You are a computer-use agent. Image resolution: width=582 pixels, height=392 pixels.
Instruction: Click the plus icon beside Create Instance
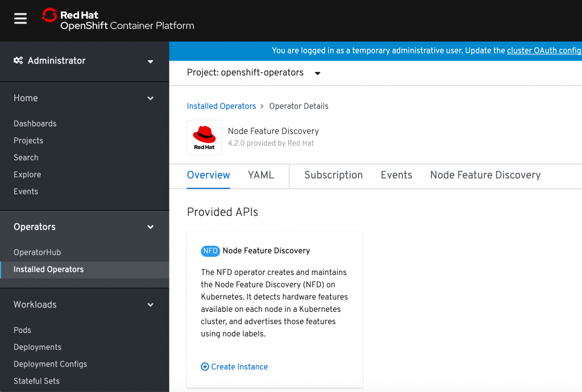click(x=205, y=367)
